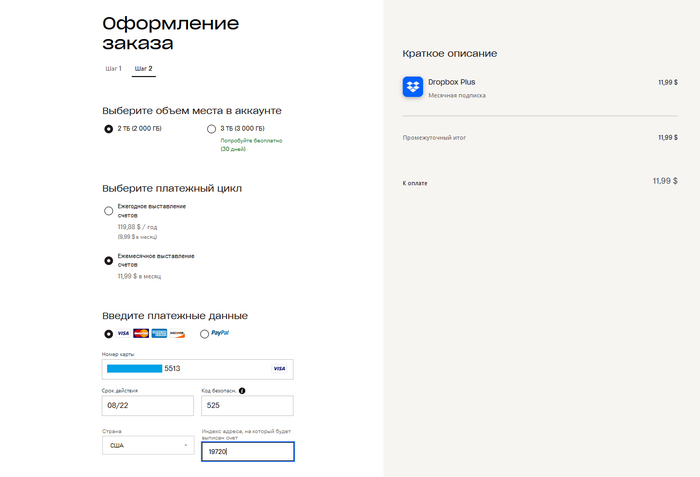Click the Dropbox logo icon
This screenshot has height=477, width=700.
(x=413, y=87)
